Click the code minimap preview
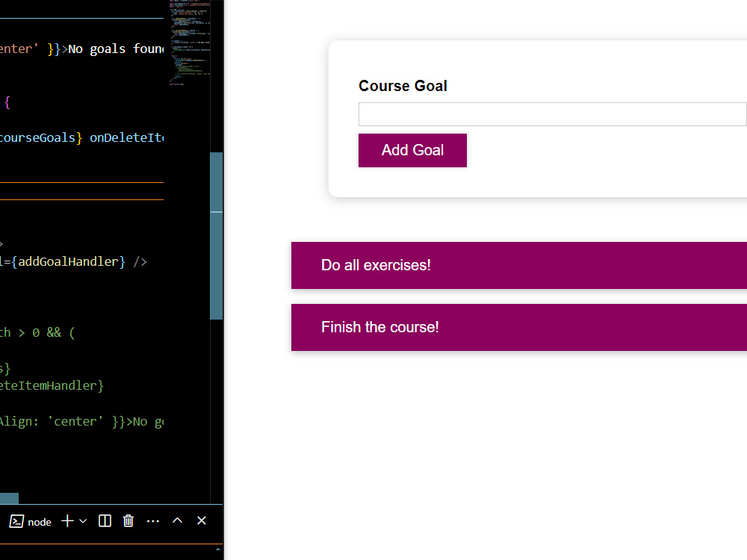The height and width of the screenshot is (560, 747). [x=190, y=43]
